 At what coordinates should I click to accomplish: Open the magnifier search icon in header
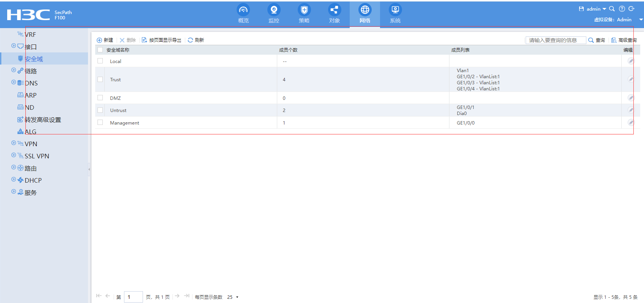coord(612,9)
